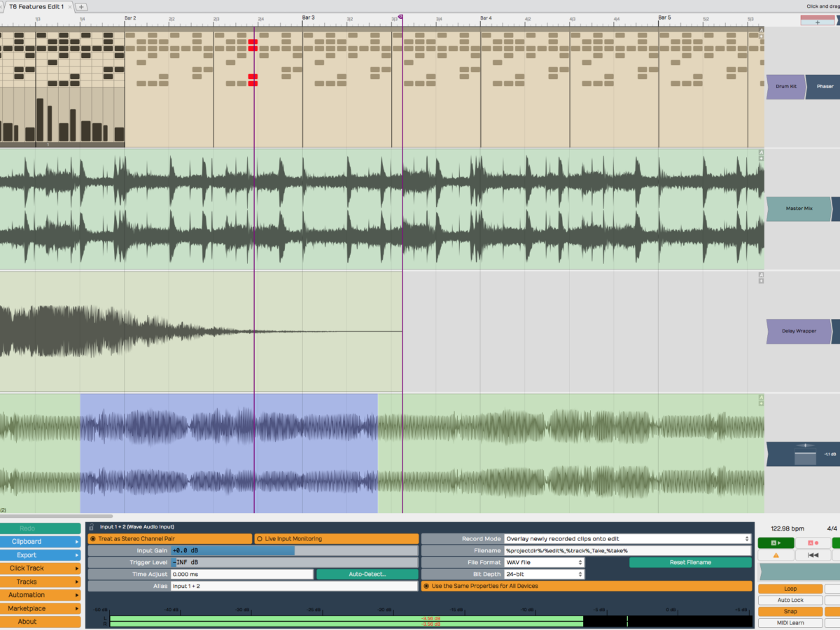Image resolution: width=840 pixels, height=630 pixels.
Task: Open the Drum Kit plugin
Action: pos(785,87)
